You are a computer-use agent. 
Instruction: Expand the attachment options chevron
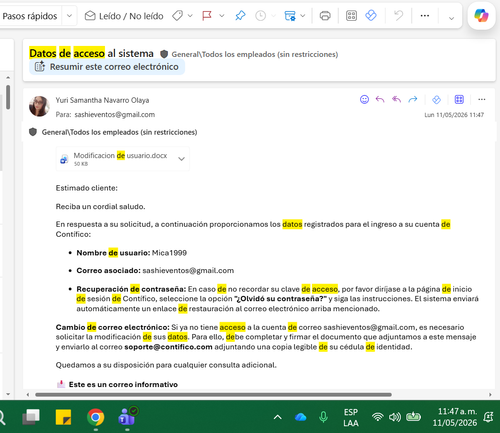181,159
